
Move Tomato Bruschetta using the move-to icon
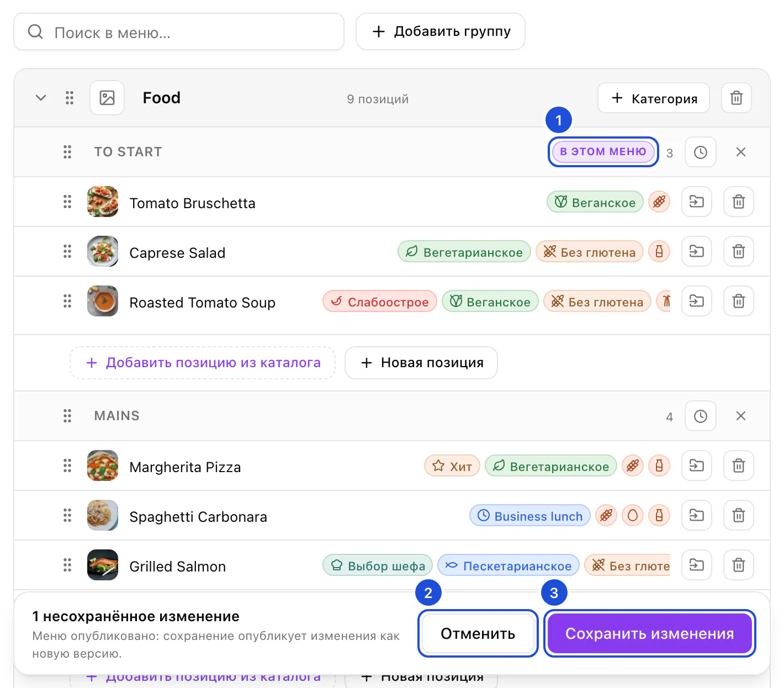[697, 202]
